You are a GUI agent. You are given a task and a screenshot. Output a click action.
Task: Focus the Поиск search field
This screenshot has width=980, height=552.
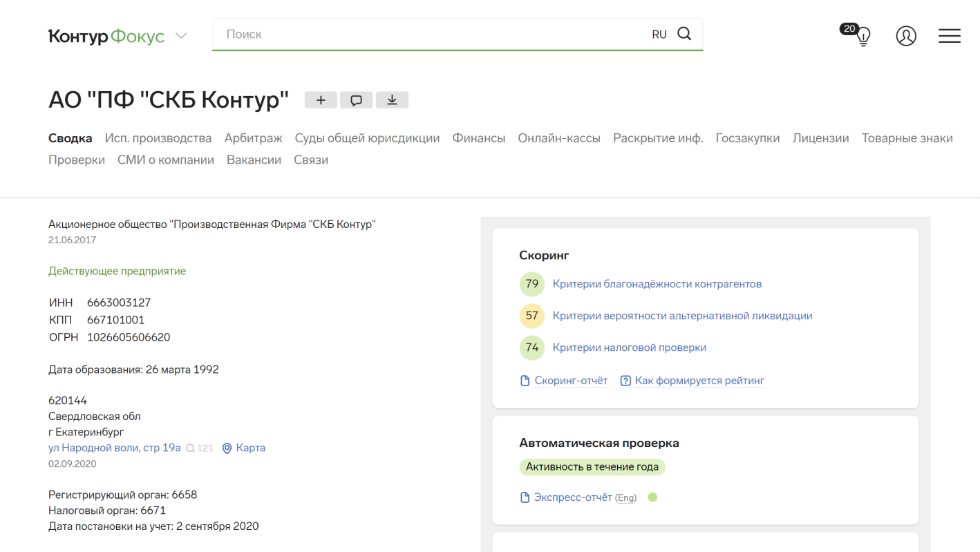pyautogui.click(x=432, y=35)
